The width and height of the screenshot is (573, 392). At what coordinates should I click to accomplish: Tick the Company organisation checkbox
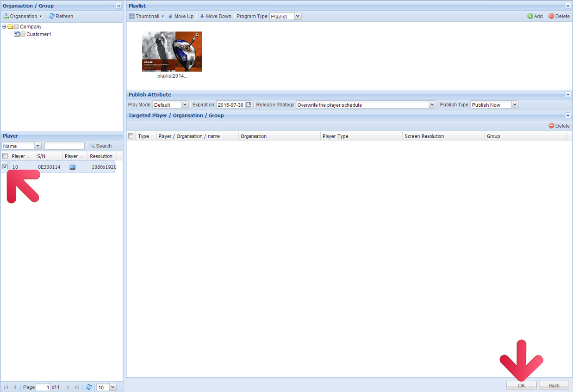point(17,27)
